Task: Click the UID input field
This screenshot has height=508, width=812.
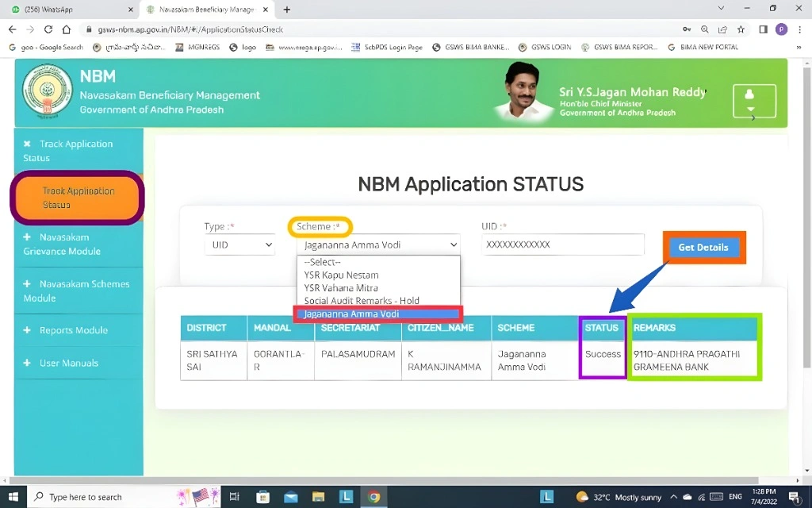Action: pos(562,244)
